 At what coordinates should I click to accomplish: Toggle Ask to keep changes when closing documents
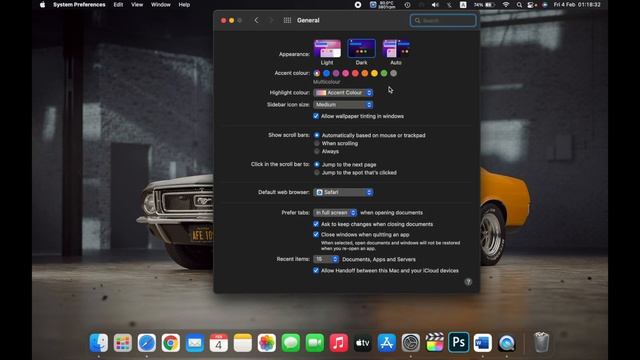click(316, 224)
